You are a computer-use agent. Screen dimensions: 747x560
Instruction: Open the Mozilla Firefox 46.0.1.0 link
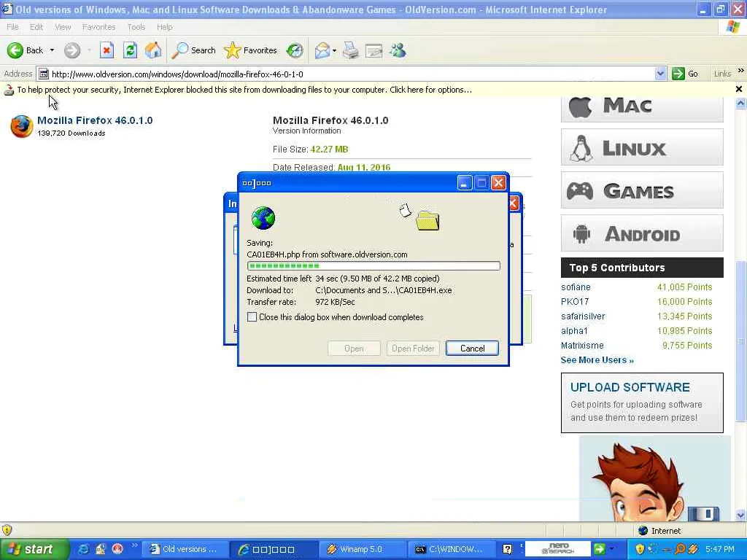pos(95,120)
